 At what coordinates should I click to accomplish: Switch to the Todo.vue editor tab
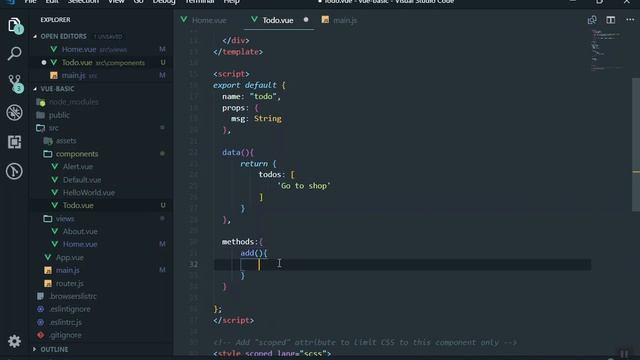coord(279,20)
